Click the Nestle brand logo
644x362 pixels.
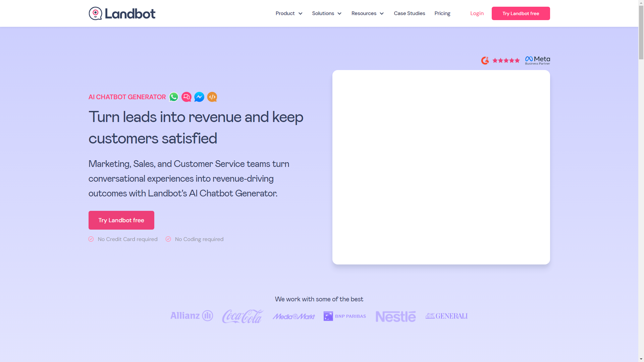(395, 316)
